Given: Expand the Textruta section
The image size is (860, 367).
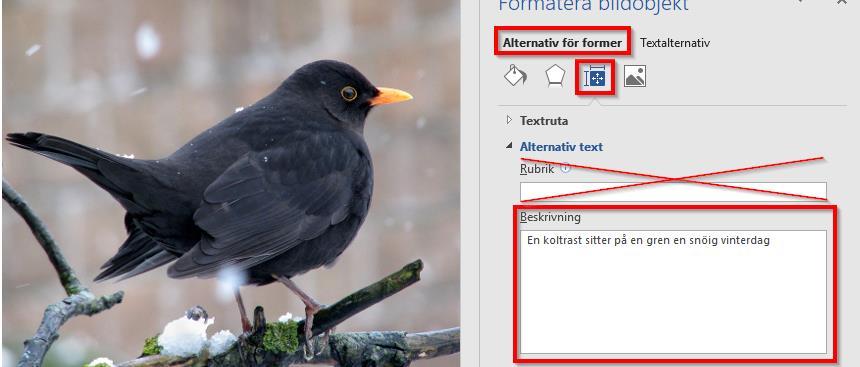Looking at the screenshot, I should [x=509, y=120].
